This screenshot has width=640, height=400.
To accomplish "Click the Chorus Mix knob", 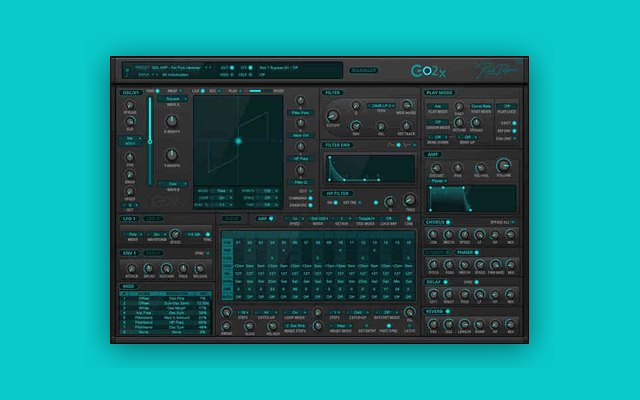I will tap(510, 234).
